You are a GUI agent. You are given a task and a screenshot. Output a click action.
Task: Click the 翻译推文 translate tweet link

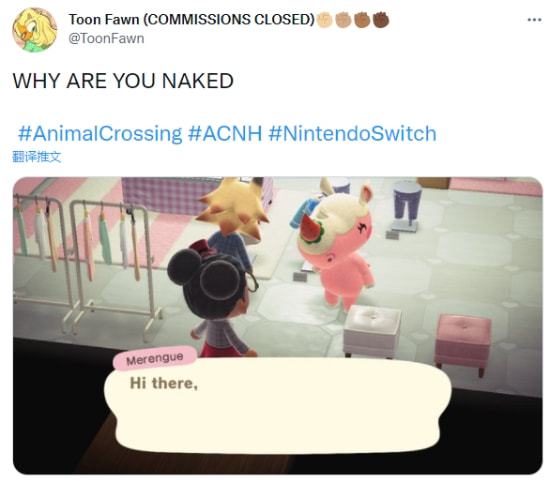(x=36, y=156)
